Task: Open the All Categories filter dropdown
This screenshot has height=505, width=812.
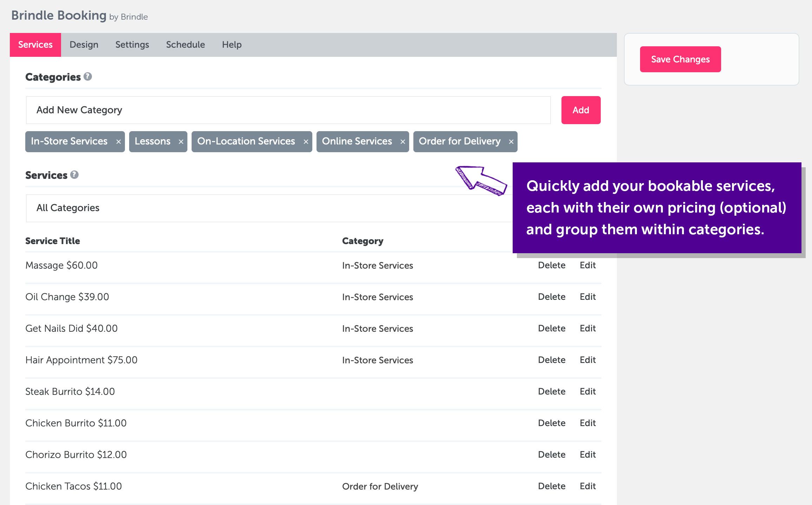Action: (269, 208)
